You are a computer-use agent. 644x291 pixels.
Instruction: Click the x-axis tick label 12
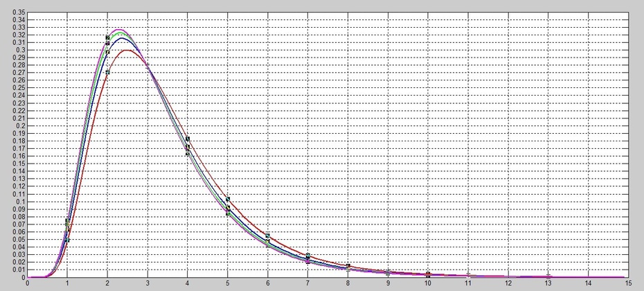point(508,283)
